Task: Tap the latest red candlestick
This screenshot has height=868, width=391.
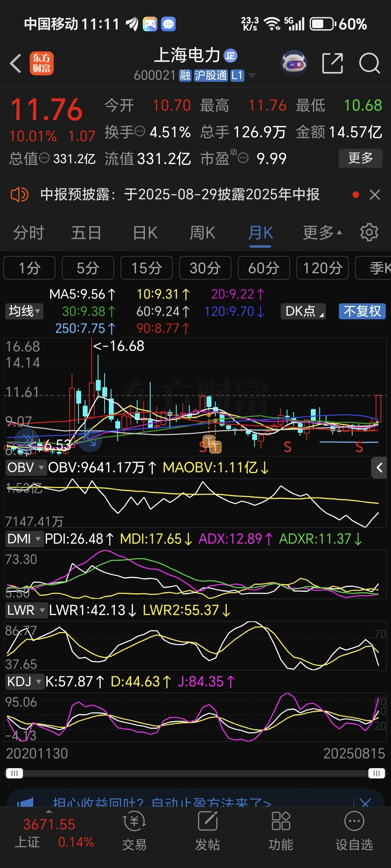Action: pyautogui.click(x=379, y=408)
